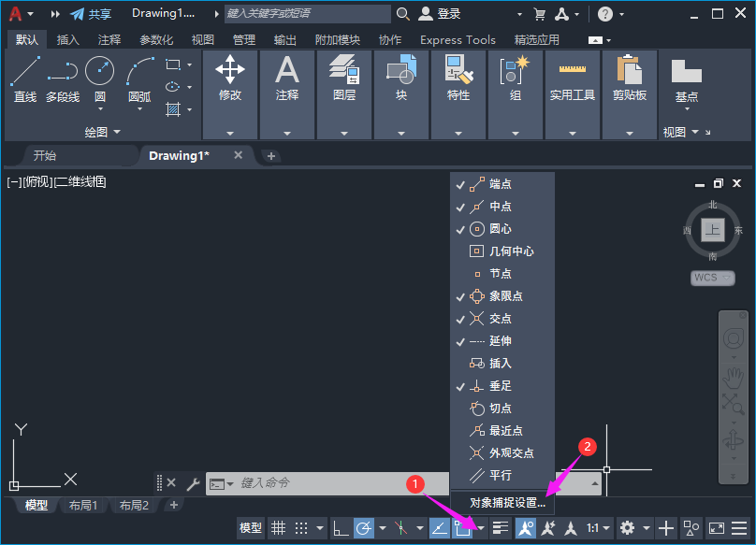
Task: Expand the 绘图 draw panel dropdown
Action: point(103,132)
